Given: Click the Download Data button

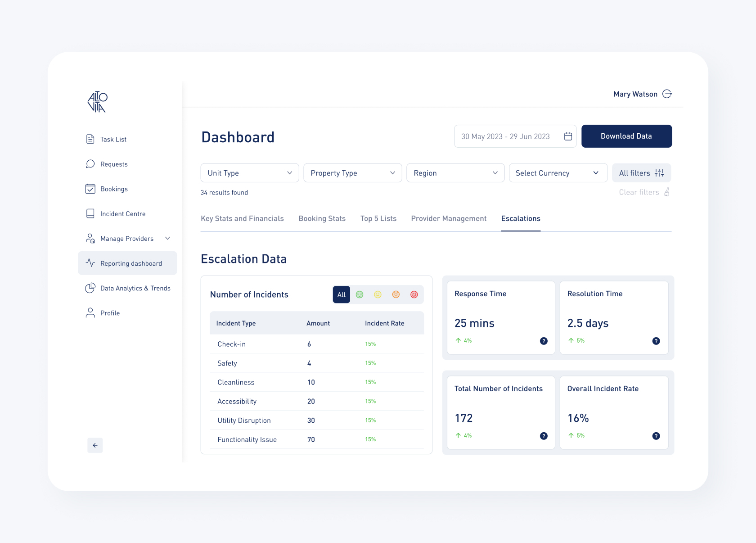Looking at the screenshot, I should [x=626, y=136].
